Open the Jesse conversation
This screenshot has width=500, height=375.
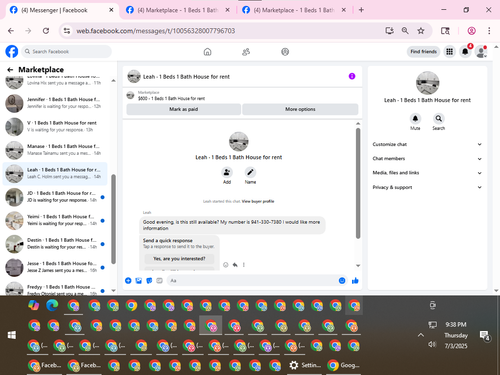(55, 267)
